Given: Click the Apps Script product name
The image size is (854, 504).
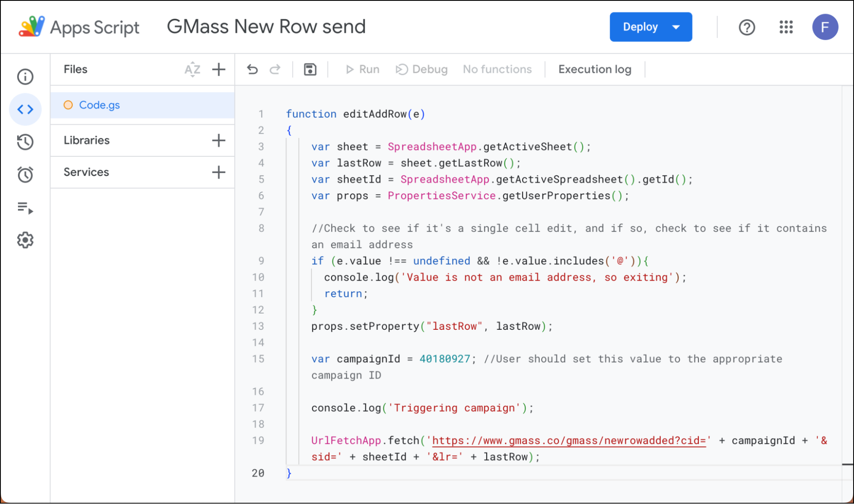Looking at the screenshot, I should tap(95, 27).
